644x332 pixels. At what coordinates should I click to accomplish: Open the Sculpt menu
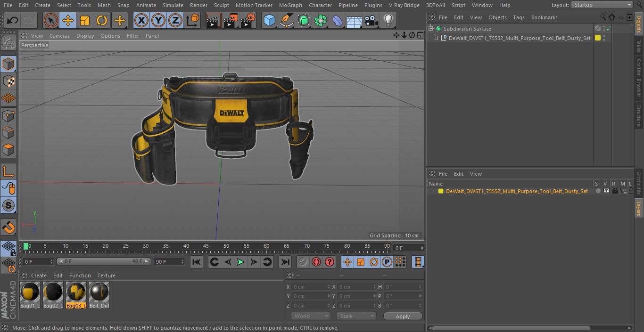[x=221, y=5]
